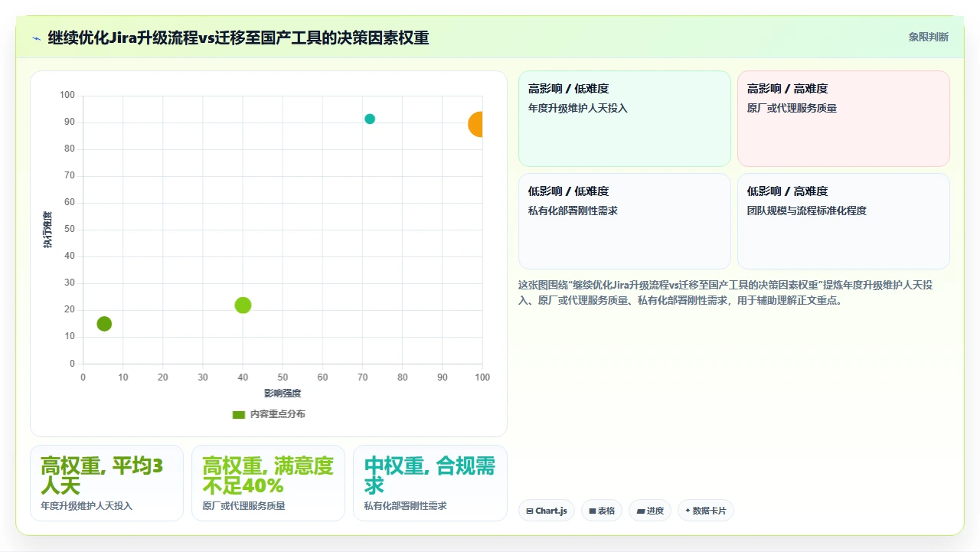Select the 低影响 / 低难度 quadrant card

click(625, 221)
